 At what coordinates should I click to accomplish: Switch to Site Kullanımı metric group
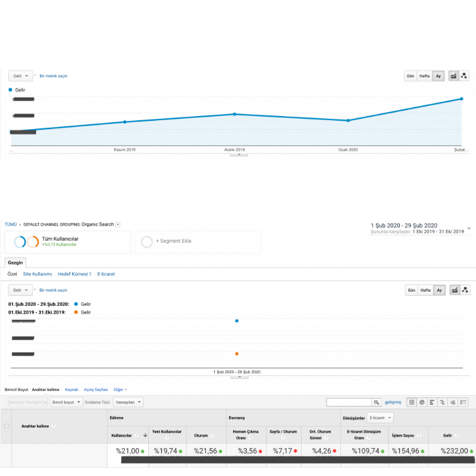tap(37, 274)
